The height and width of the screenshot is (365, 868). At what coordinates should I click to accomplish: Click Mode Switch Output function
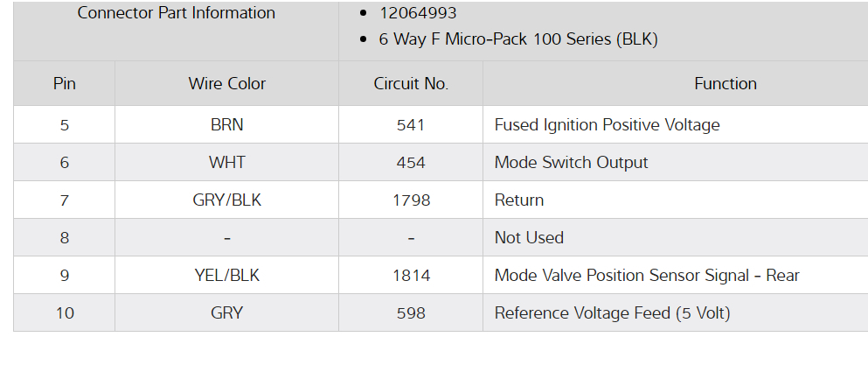(x=571, y=163)
